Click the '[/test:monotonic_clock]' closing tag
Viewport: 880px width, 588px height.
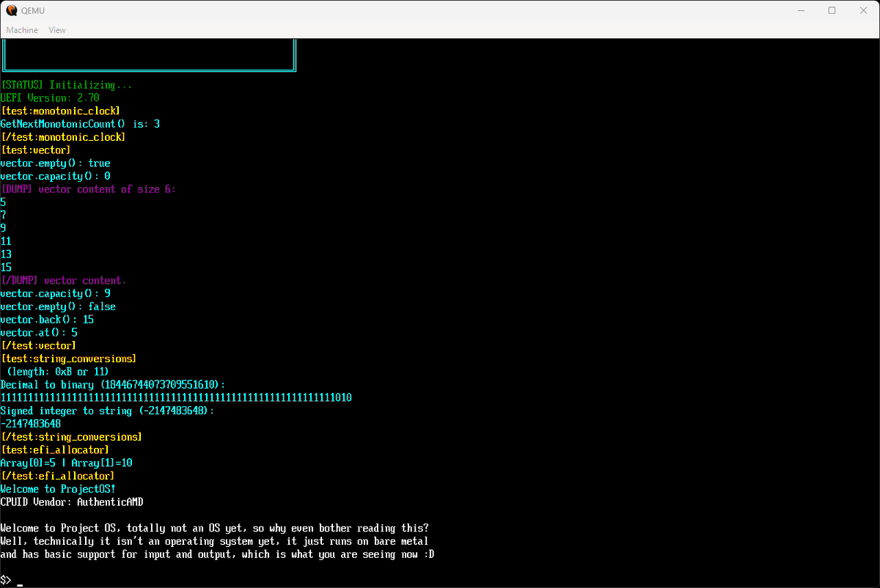[63, 137]
